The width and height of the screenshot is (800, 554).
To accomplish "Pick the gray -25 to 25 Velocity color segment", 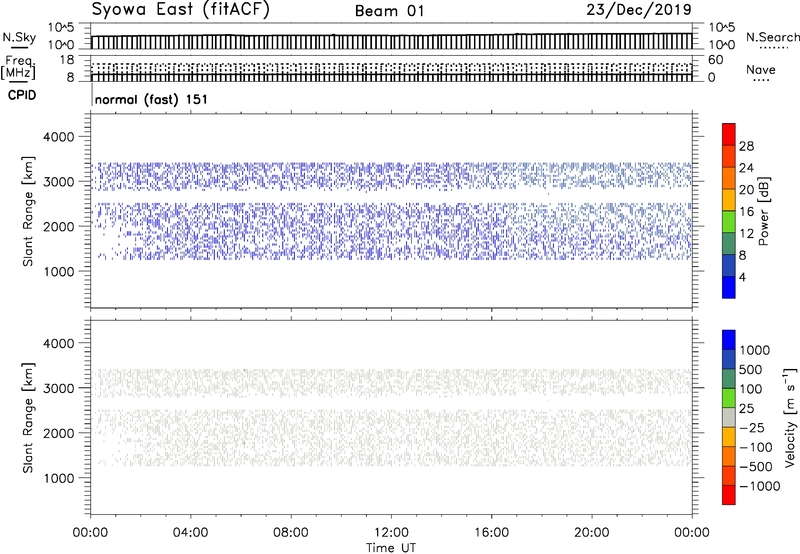I will tap(729, 418).
